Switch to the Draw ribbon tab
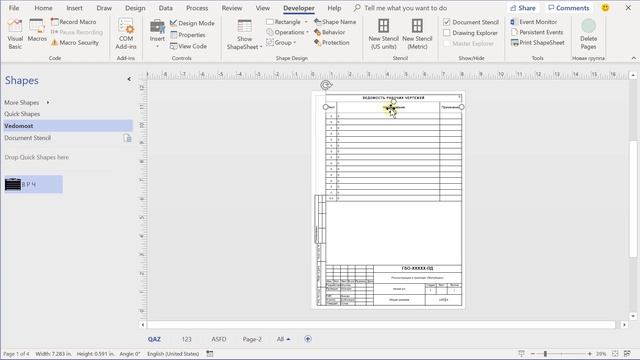Image resolution: width=640 pixels, height=360 pixels. 104,8
